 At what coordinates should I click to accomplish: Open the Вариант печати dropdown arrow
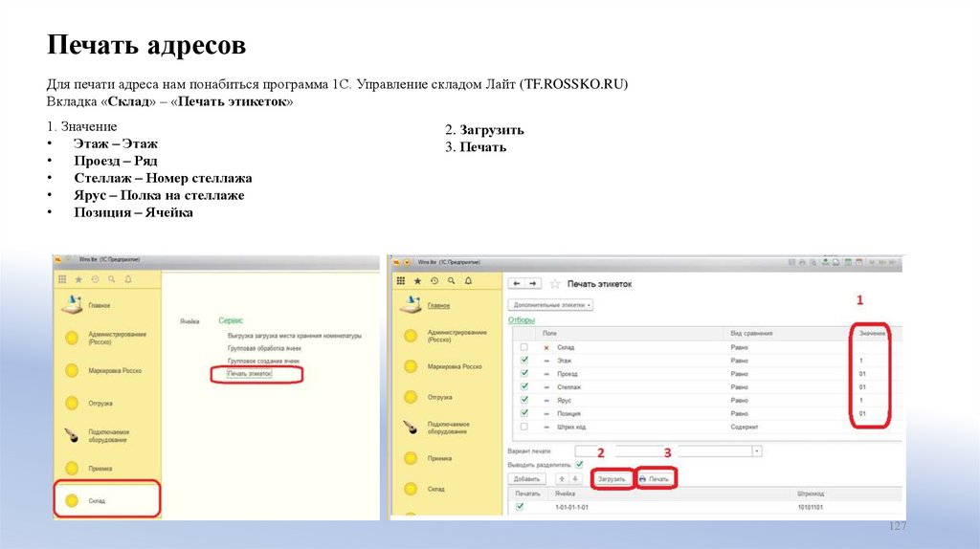757,450
